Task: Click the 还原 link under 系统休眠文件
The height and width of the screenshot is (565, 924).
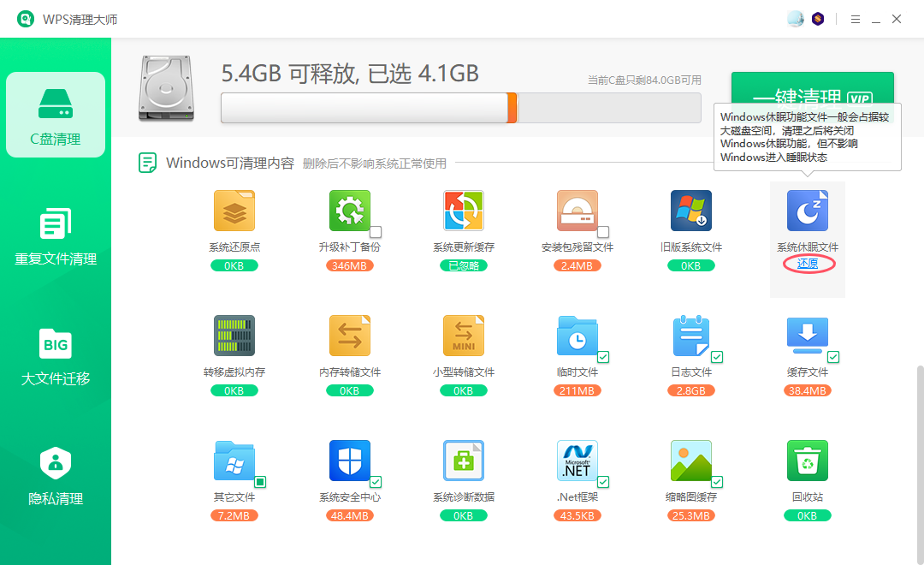Action: [808, 264]
